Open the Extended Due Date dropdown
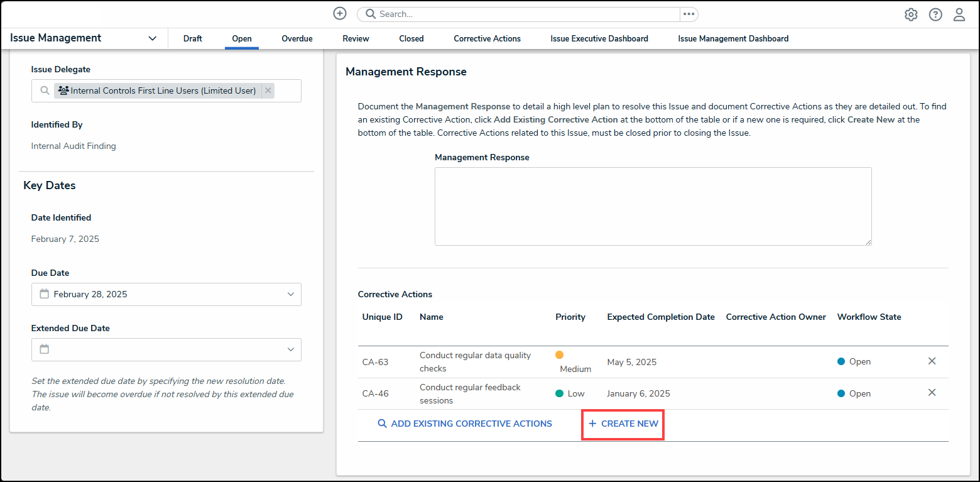This screenshot has height=482, width=980. pos(290,349)
